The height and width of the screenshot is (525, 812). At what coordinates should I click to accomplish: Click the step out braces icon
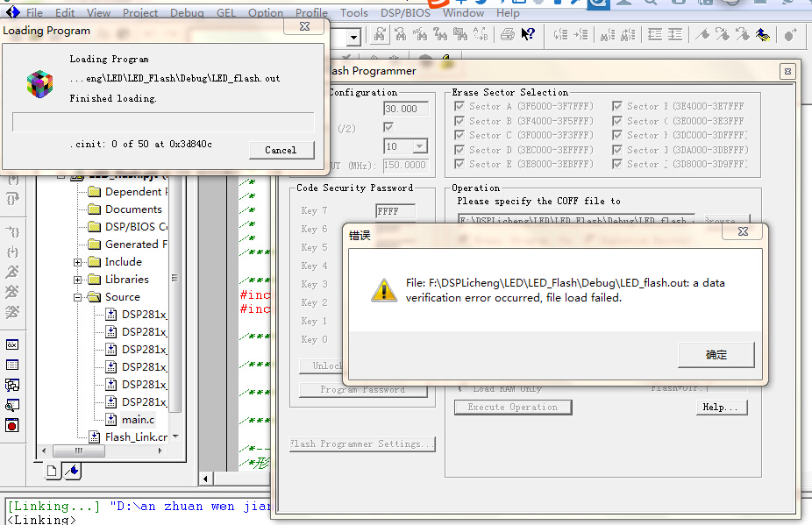12,199
